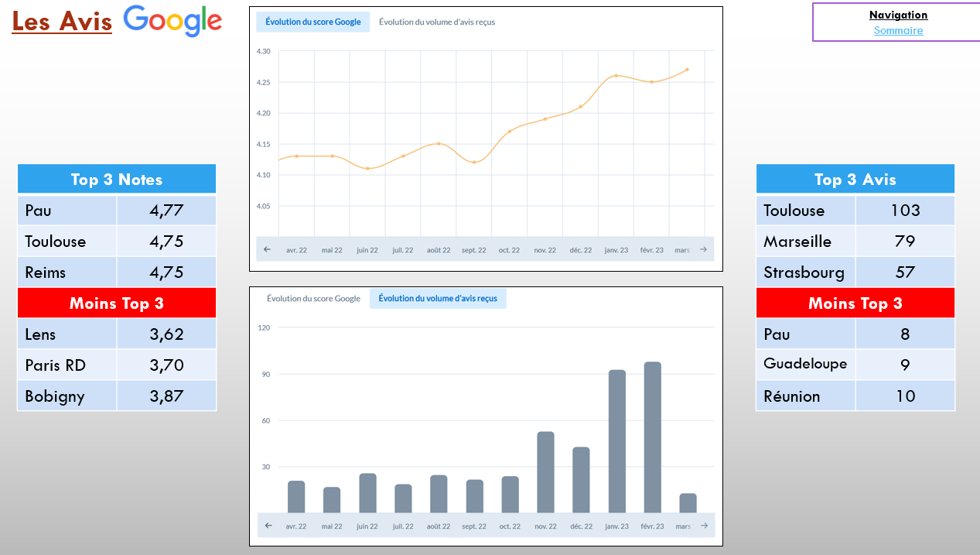Click the nov. 22 bar in volume chart

(545, 472)
